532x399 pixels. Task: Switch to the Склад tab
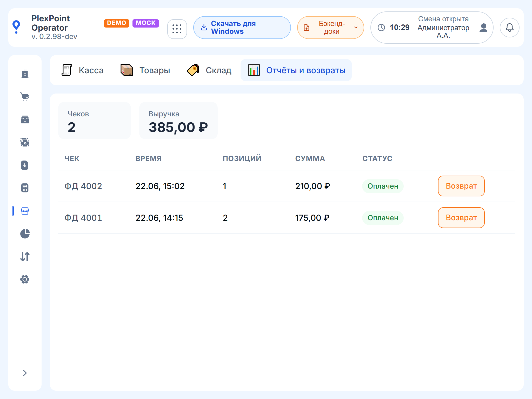tap(209, 70)
